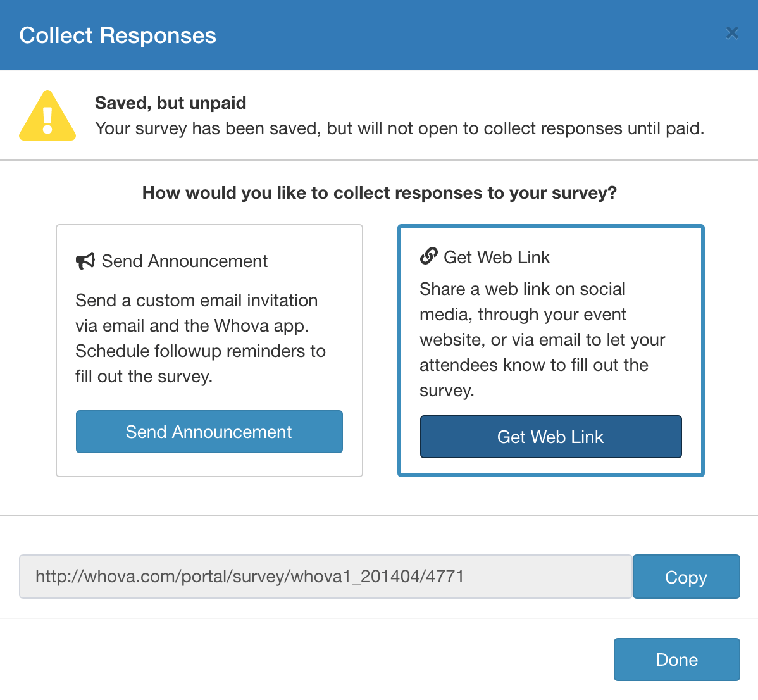Click the yellow warning triangle icon
The image size is (758, 700).
coord(47,116)
